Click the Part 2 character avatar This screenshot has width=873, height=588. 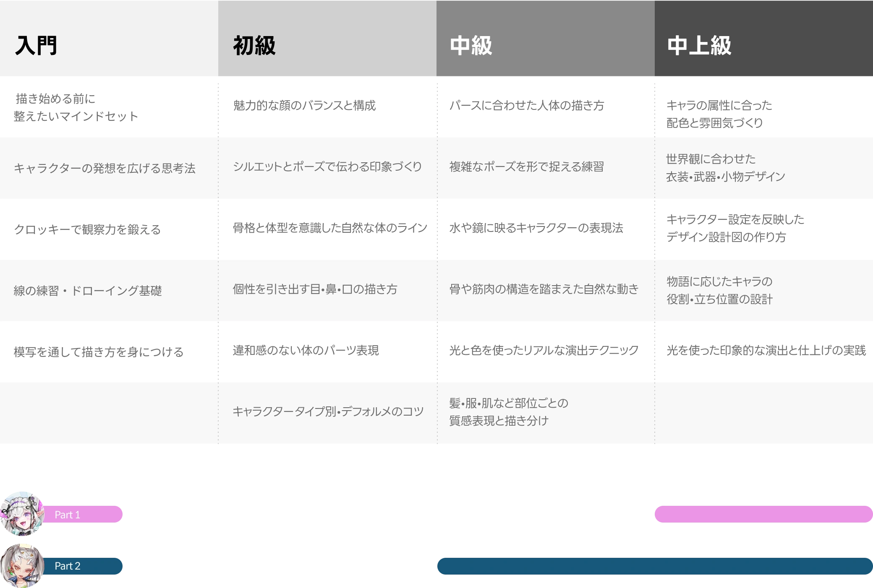(22, 566)
